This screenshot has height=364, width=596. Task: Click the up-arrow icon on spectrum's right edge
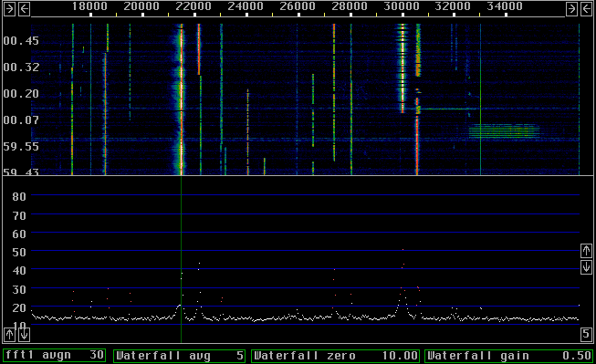click(586, 251)
